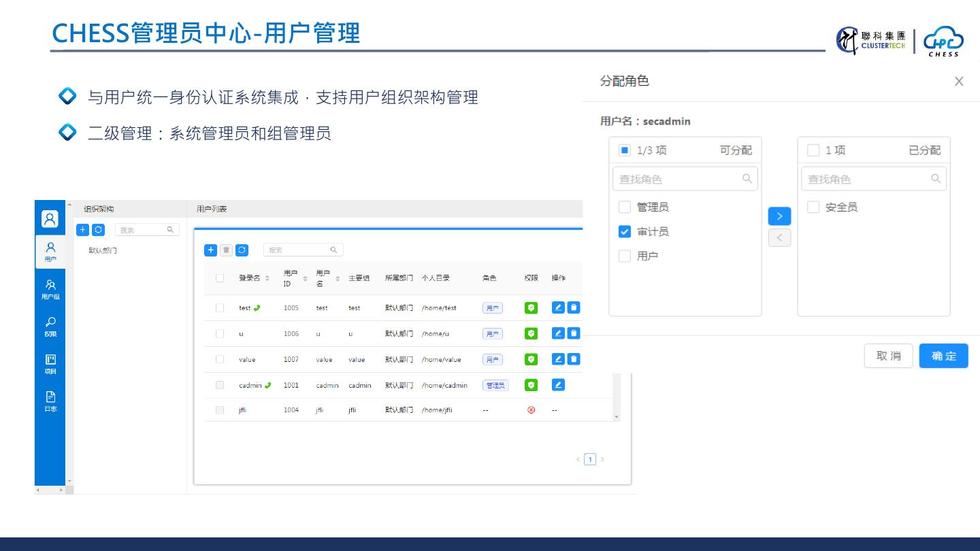Click the edit icon for user test

[558, 307]
